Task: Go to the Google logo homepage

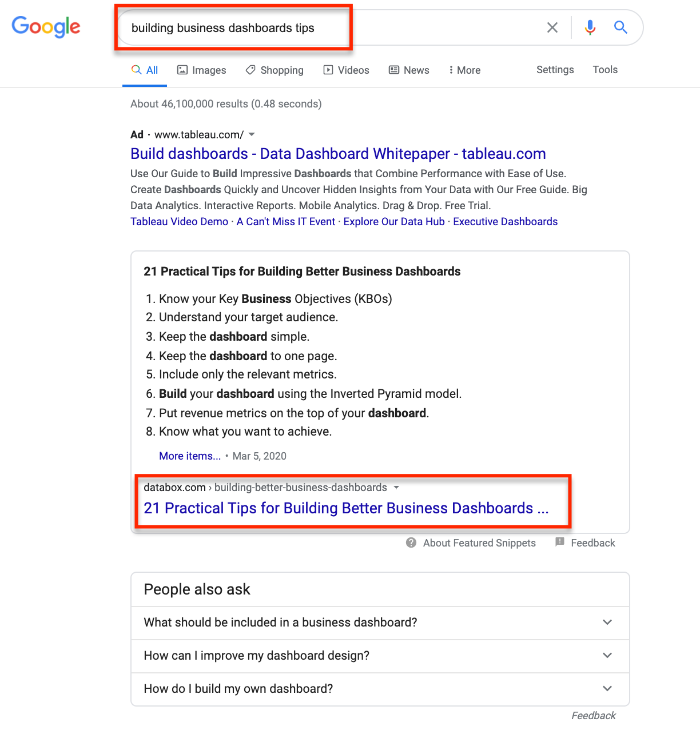Action: (x=46, y=27)
